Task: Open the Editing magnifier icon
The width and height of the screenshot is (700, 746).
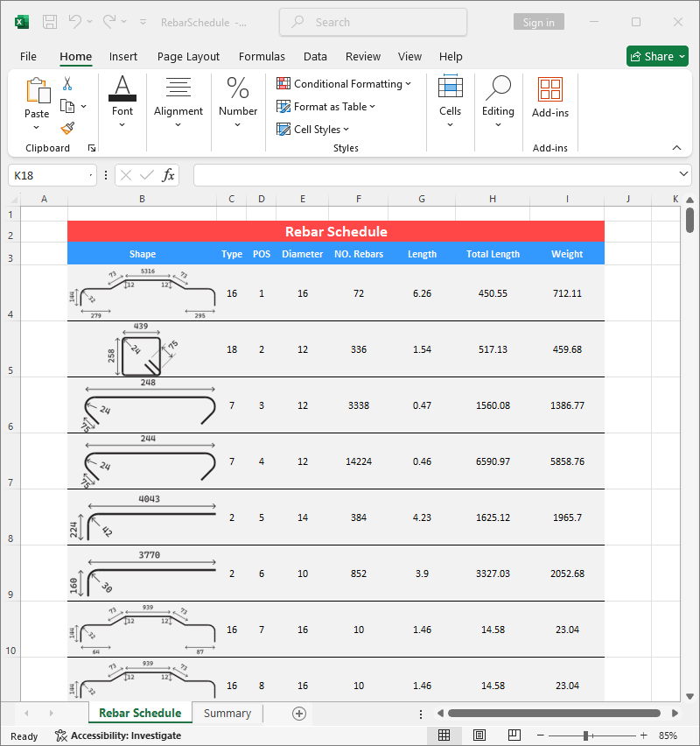Action: click(x=498, y=88)
